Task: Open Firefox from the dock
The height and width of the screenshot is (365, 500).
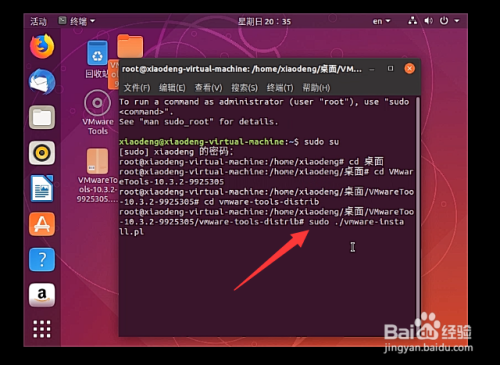Action: [42, 46]
